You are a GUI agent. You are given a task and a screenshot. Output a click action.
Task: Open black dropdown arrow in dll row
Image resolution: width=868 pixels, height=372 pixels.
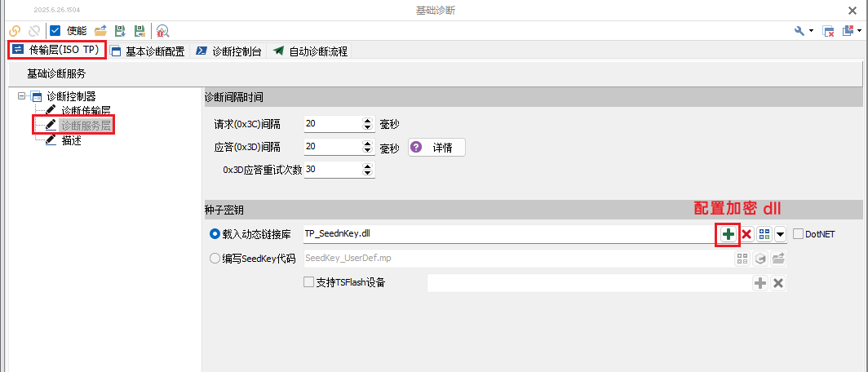[780, 234]
